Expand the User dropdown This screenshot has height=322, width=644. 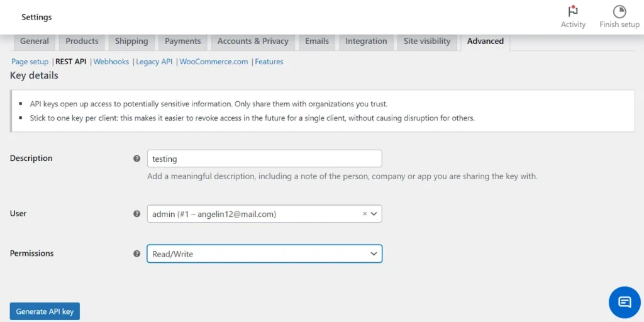pyautogui.click(x=374, y=214)
